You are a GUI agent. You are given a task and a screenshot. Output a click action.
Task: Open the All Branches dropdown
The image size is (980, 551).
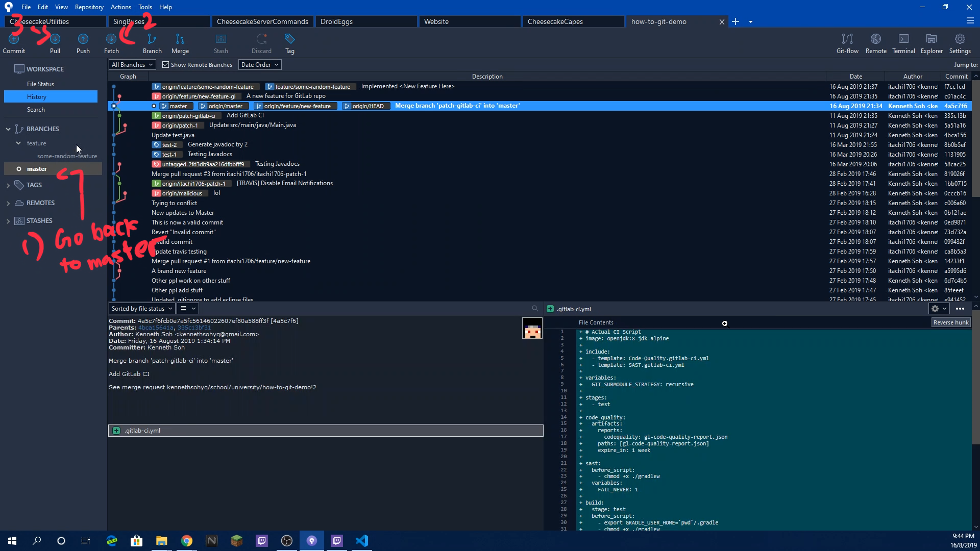tap(132, 65)
